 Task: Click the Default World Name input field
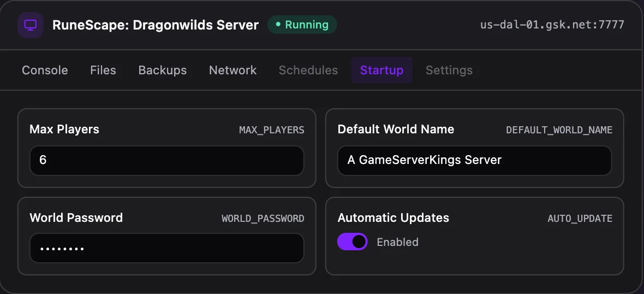pos(475,160)
